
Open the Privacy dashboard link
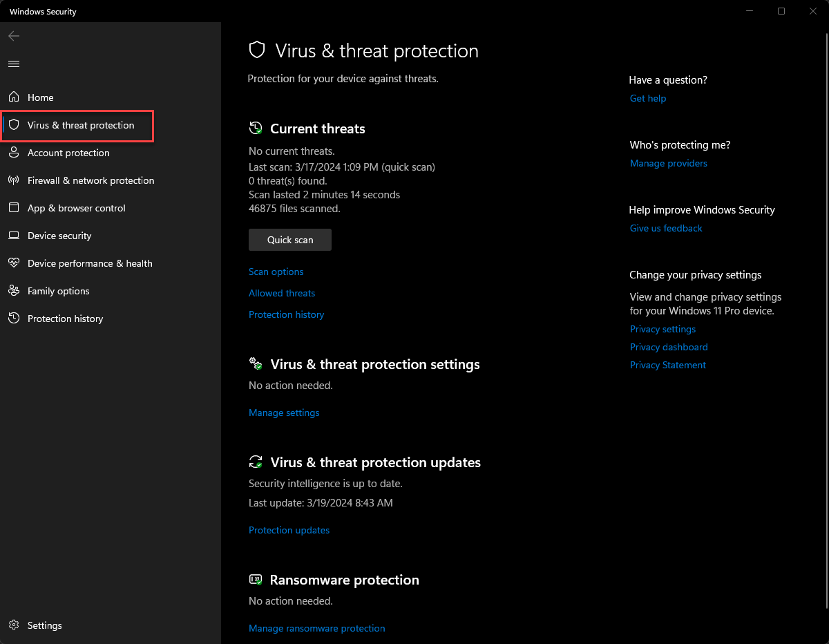click(x=668, y=347)
